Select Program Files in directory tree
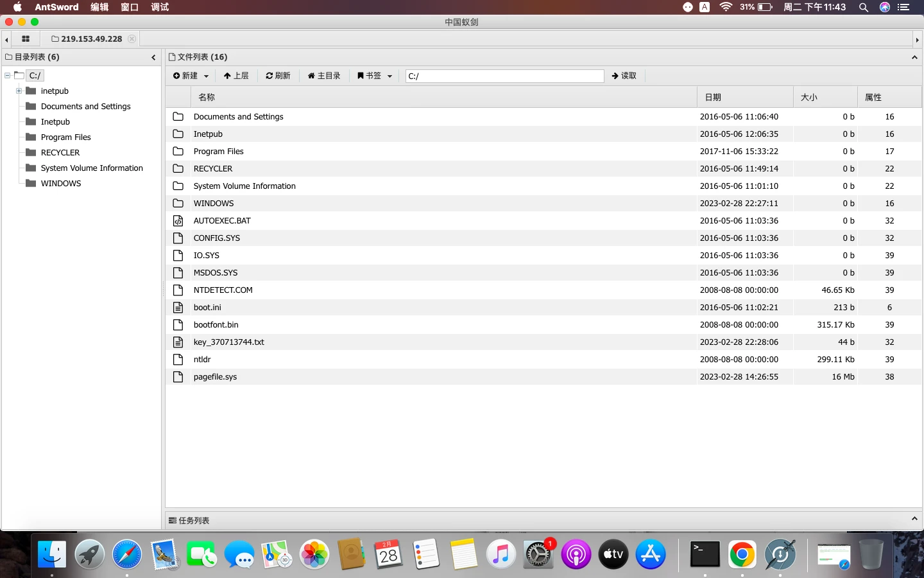Viewport: 924px width, 578px height. tap(65, 137)
